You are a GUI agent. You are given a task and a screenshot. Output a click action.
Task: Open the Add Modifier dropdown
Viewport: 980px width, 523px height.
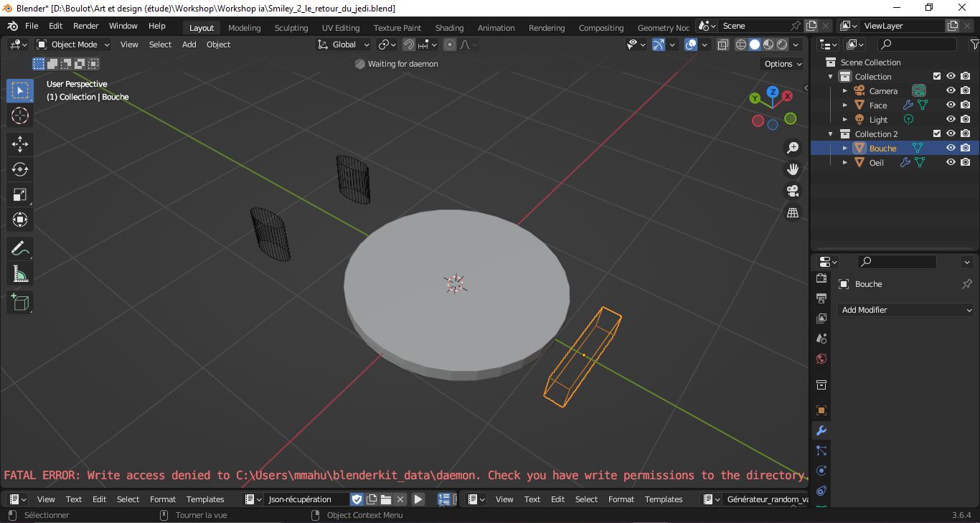click(x=905, y=310)
